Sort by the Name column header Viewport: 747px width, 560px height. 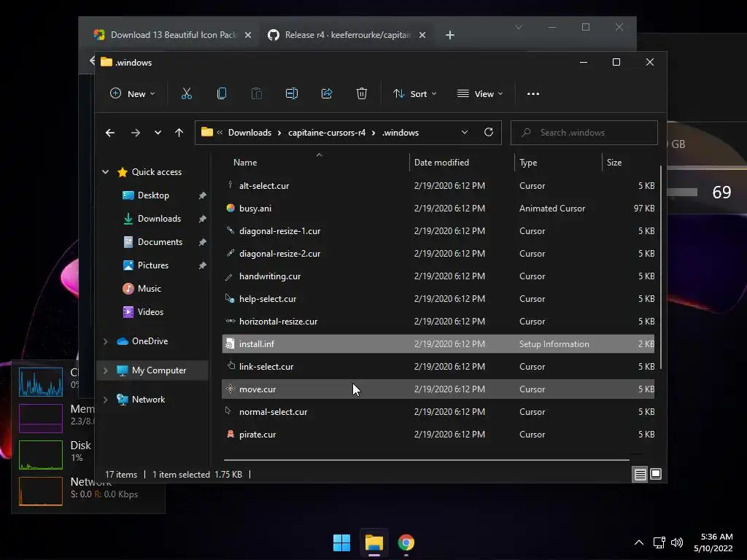245,163
